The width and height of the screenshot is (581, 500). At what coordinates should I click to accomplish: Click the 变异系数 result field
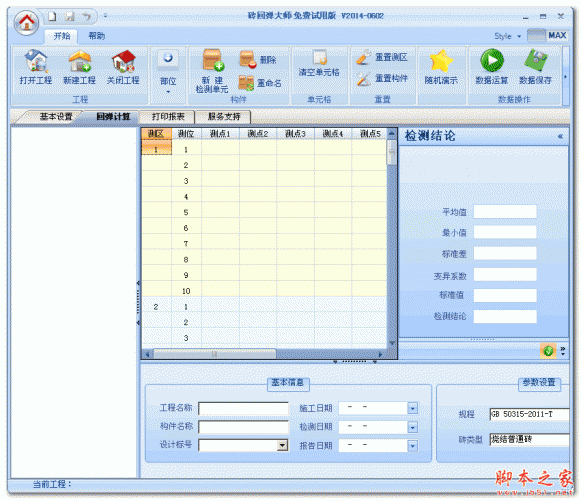(505, 275)
